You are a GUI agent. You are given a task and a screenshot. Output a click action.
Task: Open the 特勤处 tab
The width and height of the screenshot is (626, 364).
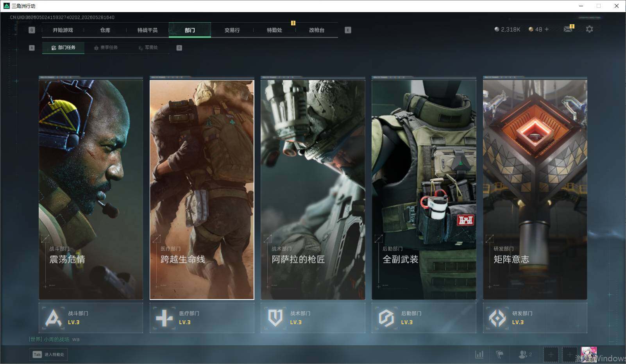[x=274, y=30]
